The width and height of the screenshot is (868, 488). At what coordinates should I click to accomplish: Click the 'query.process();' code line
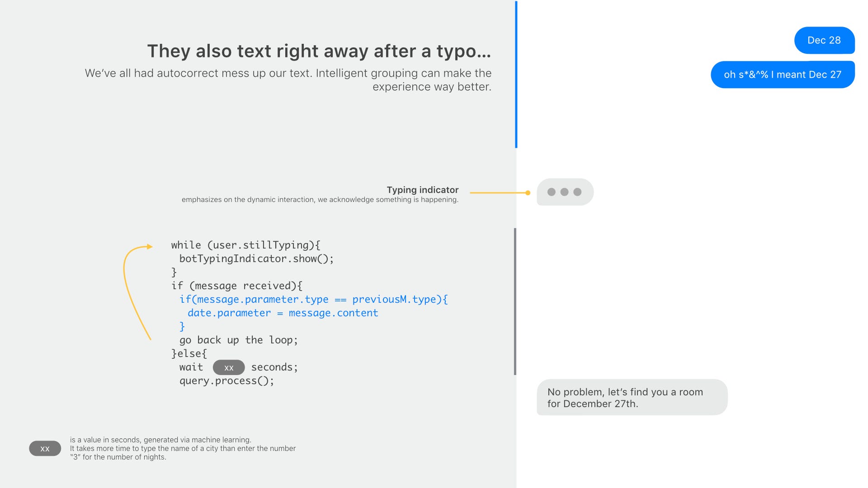coord(226,380)
